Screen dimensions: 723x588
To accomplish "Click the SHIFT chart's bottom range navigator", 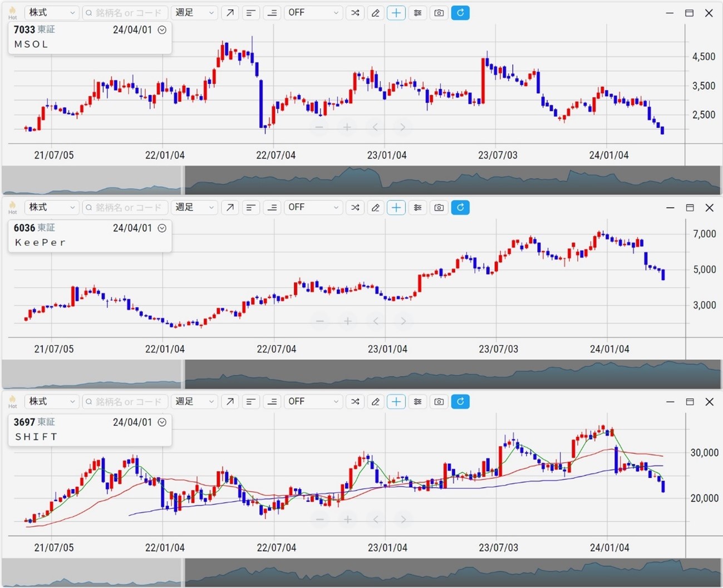I will coord(452,572).
